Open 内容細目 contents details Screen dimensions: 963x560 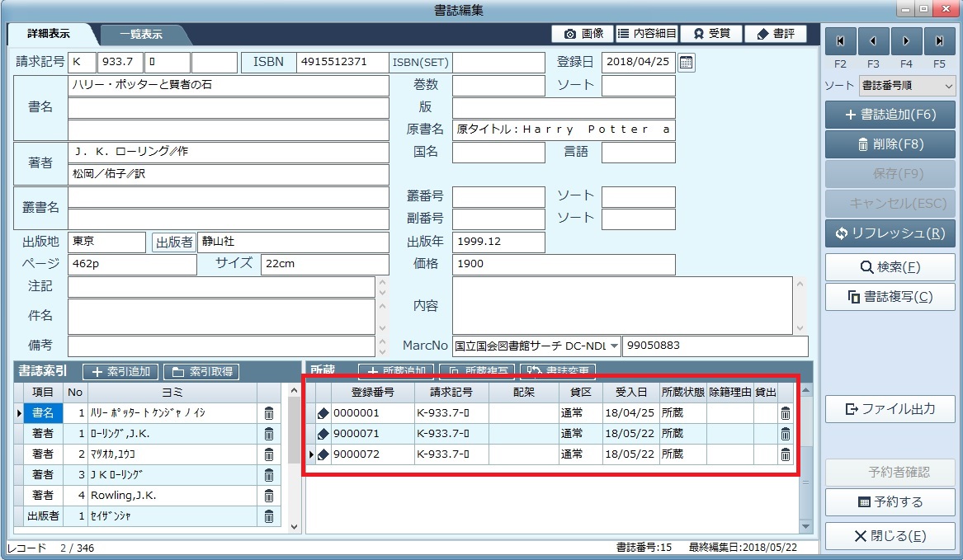(647, 34)
